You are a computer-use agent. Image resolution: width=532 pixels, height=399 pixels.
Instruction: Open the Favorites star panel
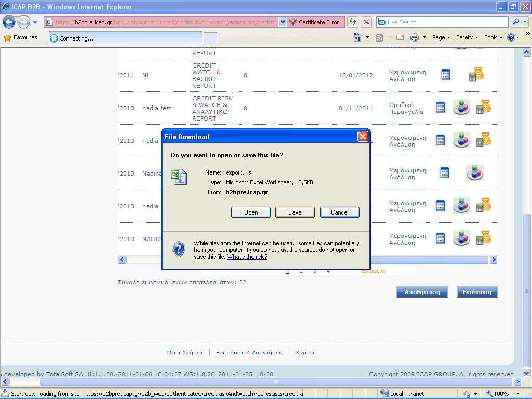(x=20, y=37)
